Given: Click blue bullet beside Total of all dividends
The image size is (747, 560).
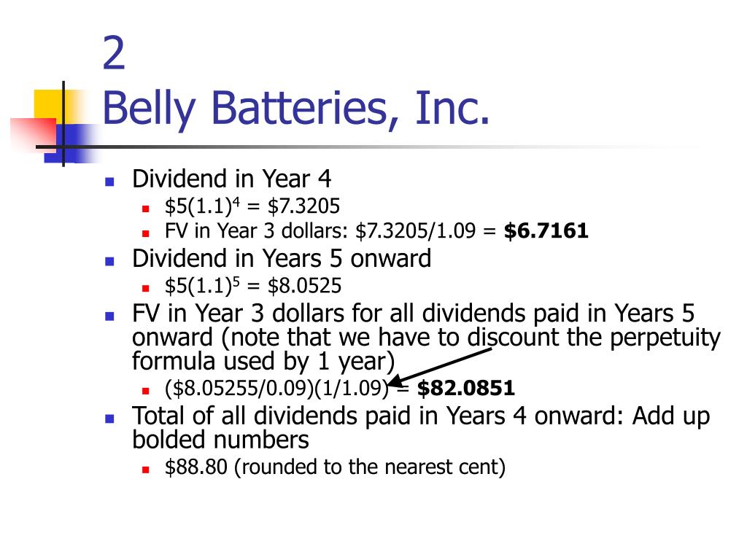Looking at the screenshot, I should coord(109,419).
